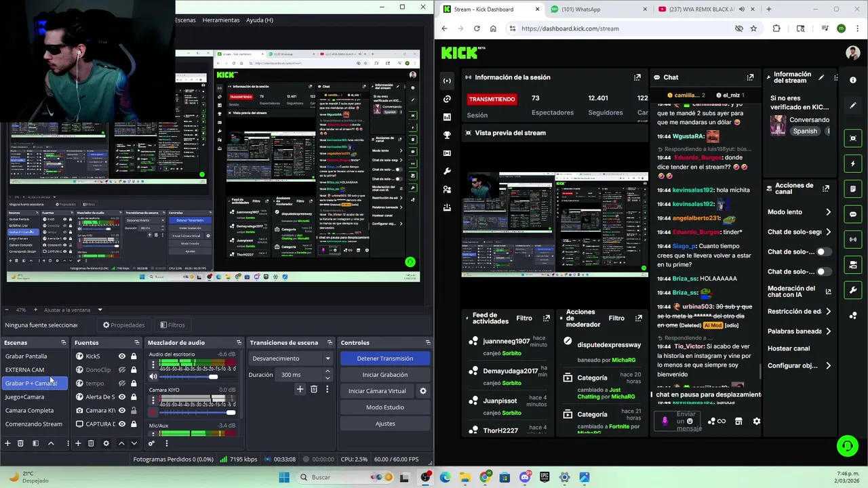This screenshot has width=868, height=488.
Task: Delete the transition with the trash icon
Action: [313, 389]
